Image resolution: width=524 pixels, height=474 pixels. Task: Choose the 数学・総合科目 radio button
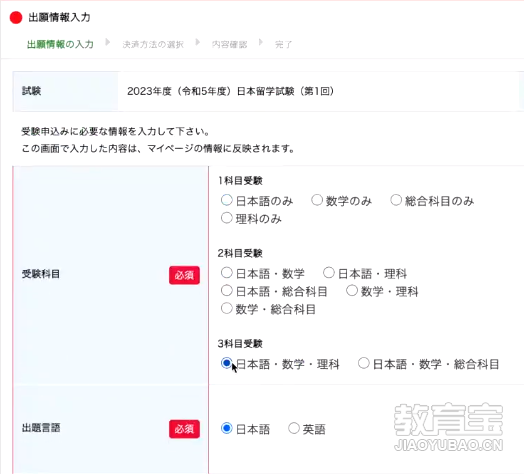227,308
